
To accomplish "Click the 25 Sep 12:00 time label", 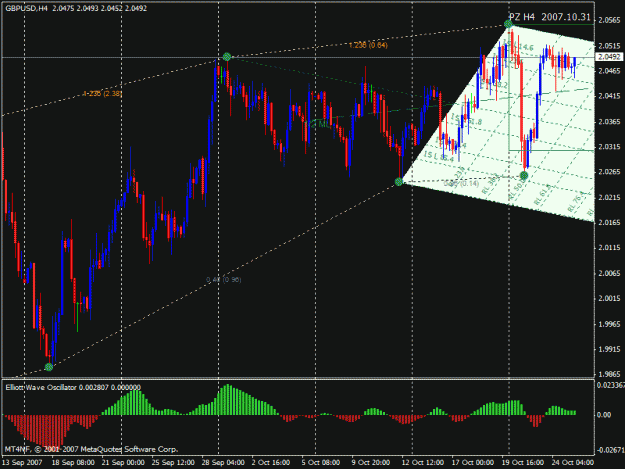I will coord(173,463).
